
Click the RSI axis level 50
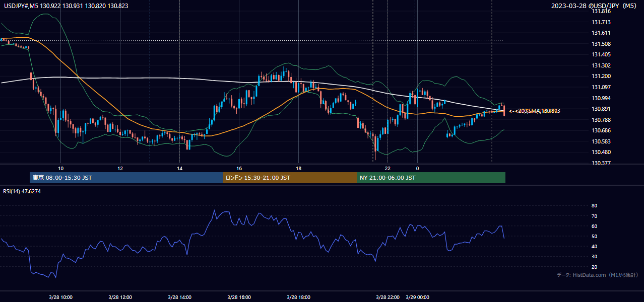[594, 236]
